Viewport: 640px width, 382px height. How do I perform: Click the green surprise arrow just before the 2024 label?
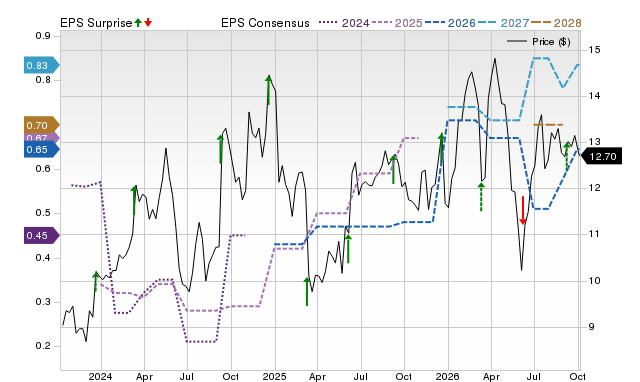96,281
